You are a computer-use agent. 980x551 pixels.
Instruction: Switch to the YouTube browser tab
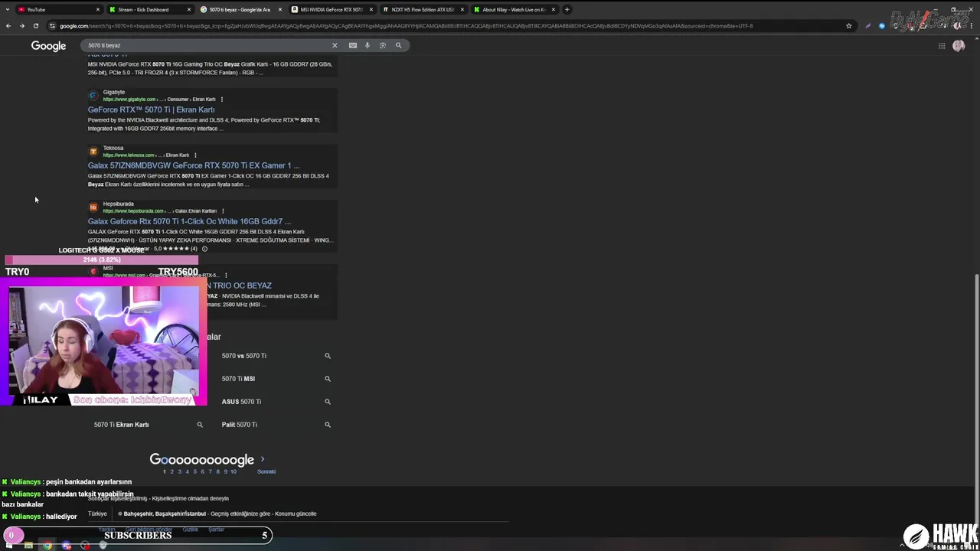pyautogui.click(x=57, y=9)
